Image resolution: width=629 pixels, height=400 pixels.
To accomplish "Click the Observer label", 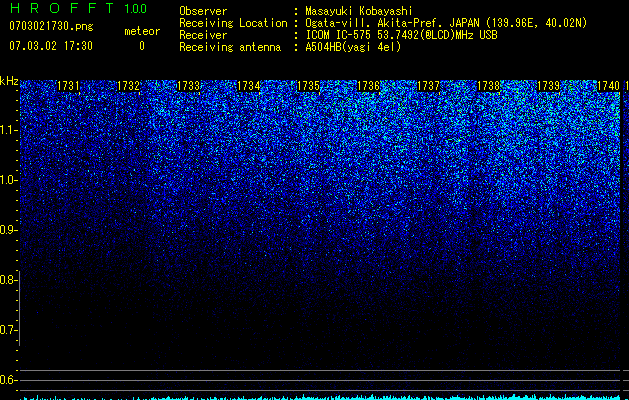I will click(x=203, y=11).
